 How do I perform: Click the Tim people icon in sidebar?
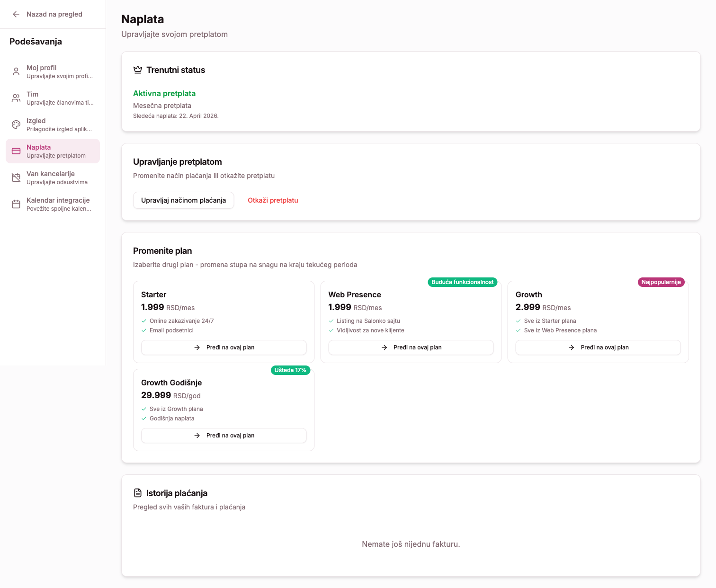click(x=16, y=98)
